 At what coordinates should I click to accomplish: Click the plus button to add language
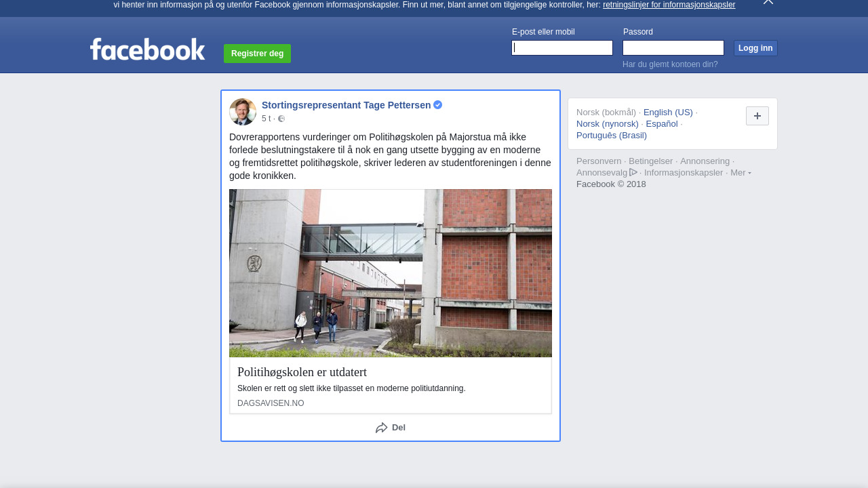point(757,116)
